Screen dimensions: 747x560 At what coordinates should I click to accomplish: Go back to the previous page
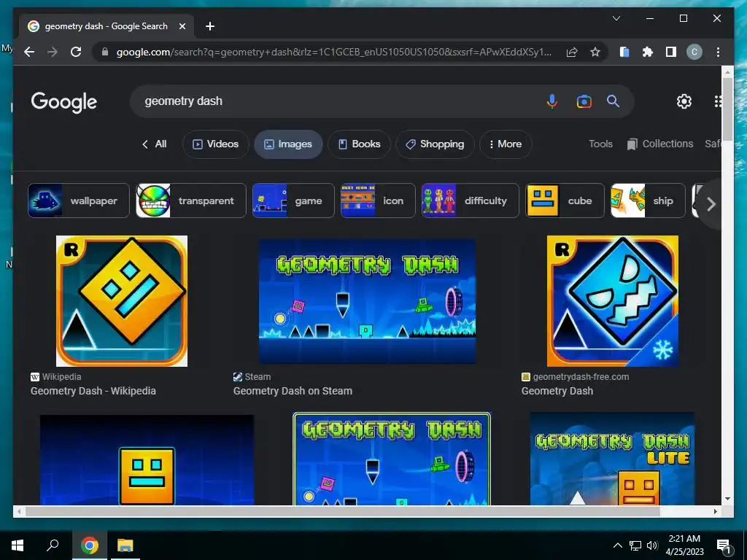[x=29, y=52]
